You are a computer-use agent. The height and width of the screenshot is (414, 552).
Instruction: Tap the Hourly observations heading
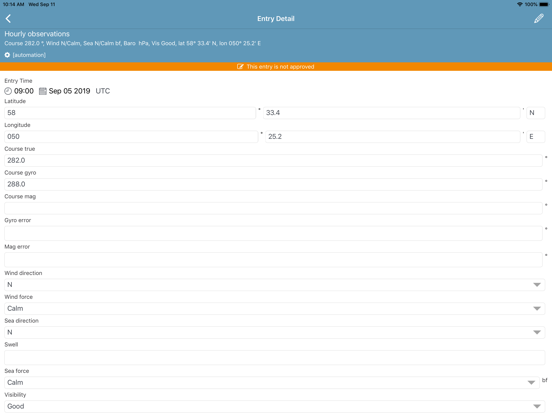37,34
